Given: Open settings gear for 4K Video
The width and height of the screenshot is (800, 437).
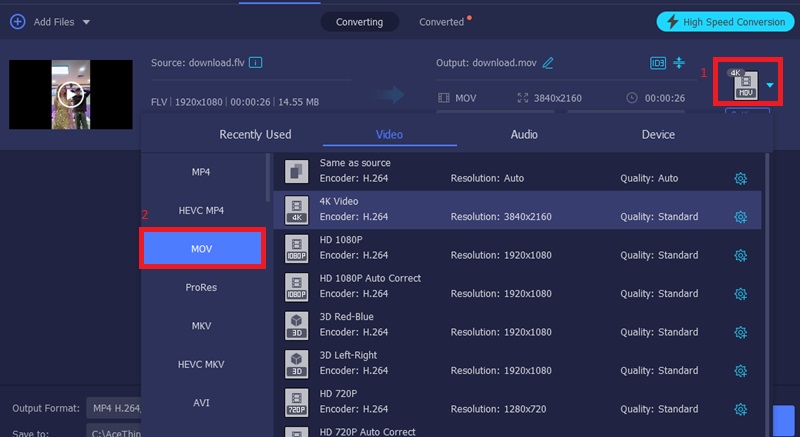Looking at the screenshot, I should click(x=740, y=217).
